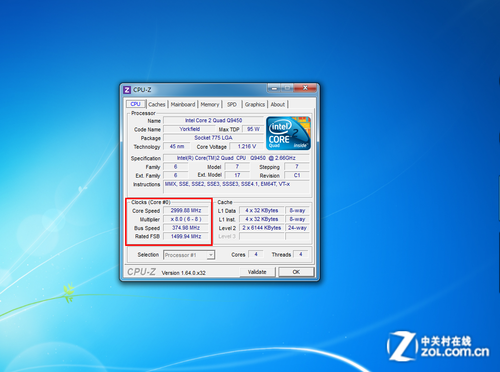Click the Revision value 'C1'

click(297, 175)
